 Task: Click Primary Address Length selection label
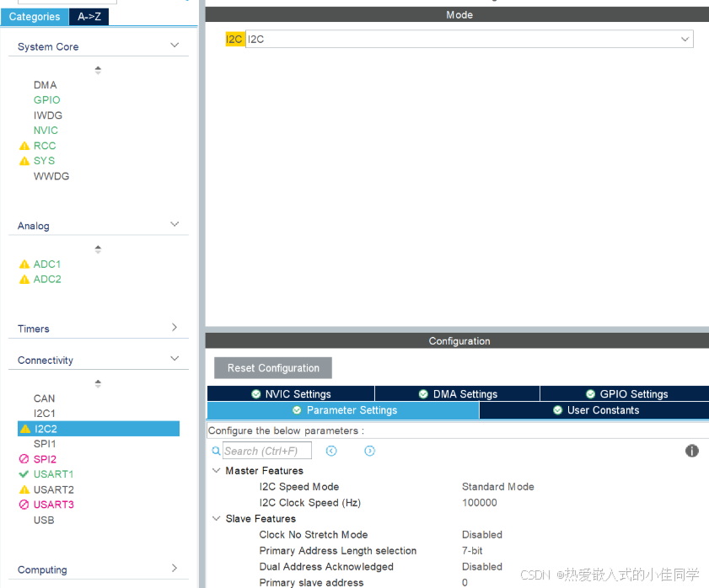pyautogui.click(x=338, y=550)
